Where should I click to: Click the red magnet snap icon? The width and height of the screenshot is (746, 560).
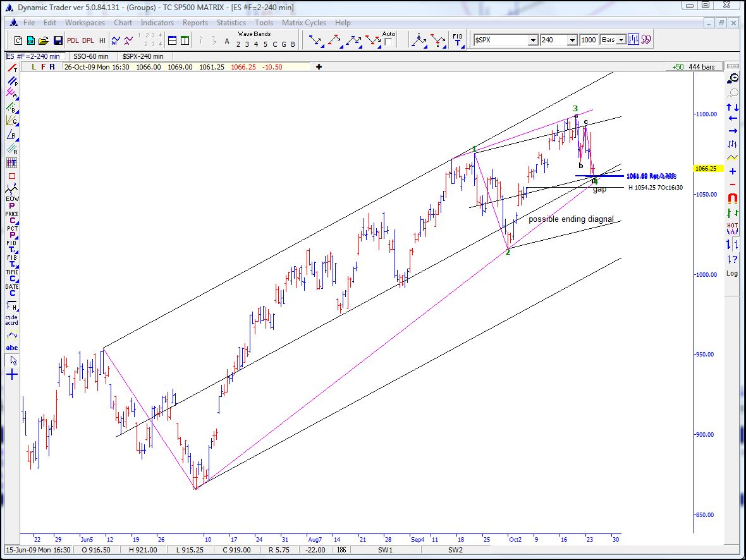coord(733,198)
